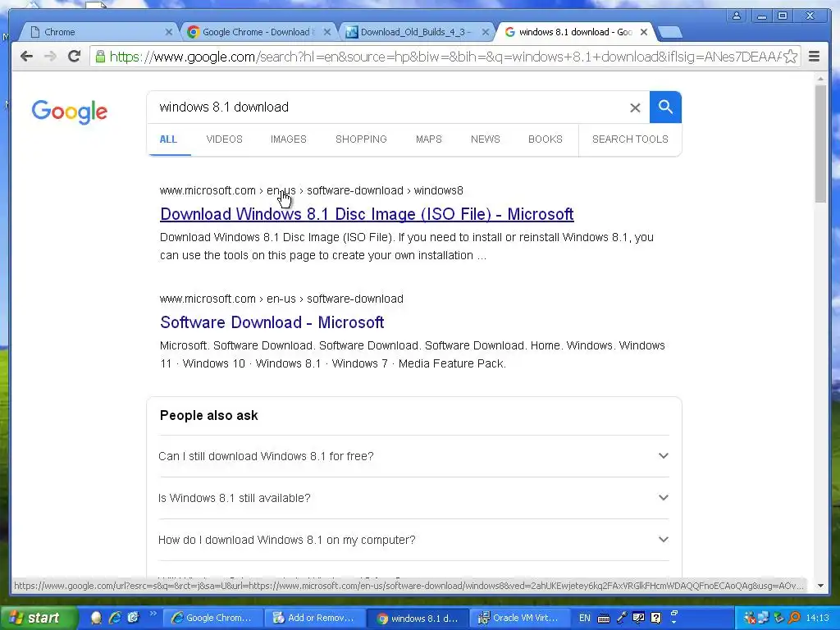
Task: Click the 'People also ask' heading
Action: point(209,415)
